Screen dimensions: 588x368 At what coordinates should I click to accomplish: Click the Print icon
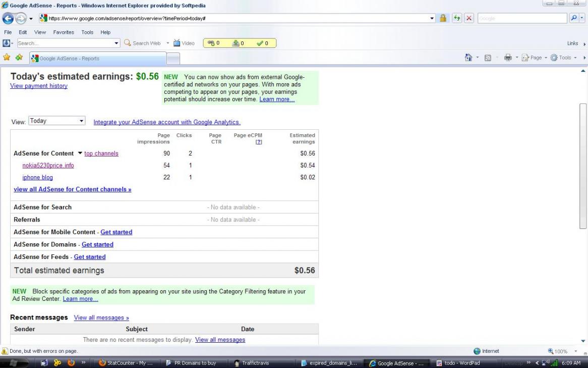[508, 58]
